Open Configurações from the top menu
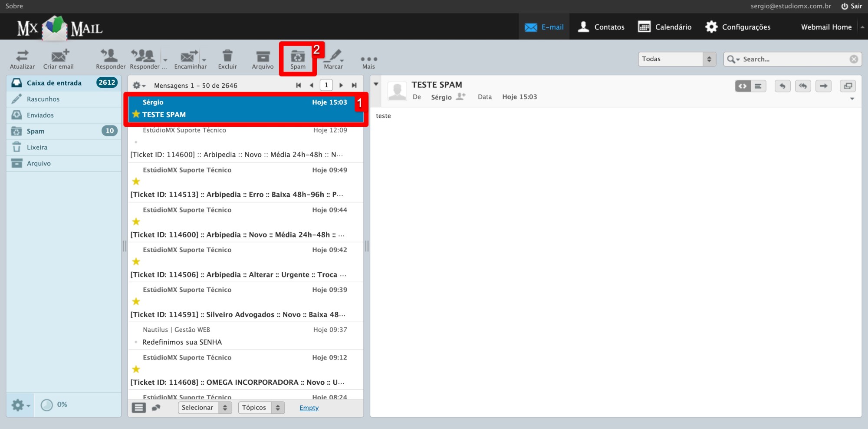This screenshot has width=868, height=429. pos(738,26)
